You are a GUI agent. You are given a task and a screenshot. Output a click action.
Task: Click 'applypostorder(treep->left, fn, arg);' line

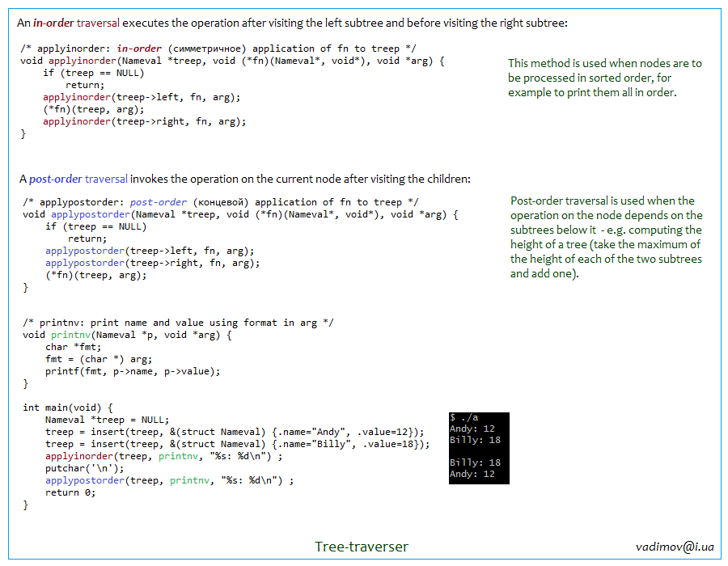(150, 251)
